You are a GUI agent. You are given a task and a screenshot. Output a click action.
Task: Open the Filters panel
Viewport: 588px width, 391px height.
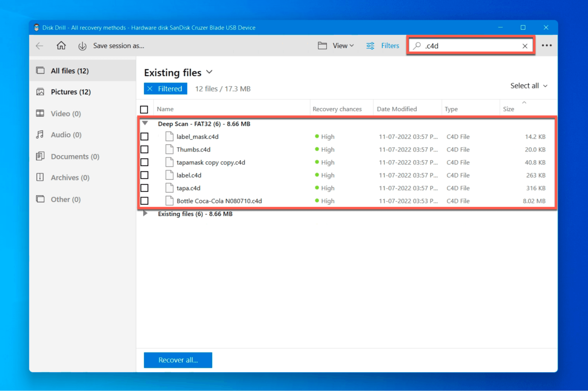pyautogui.click(x=383, y=46)
